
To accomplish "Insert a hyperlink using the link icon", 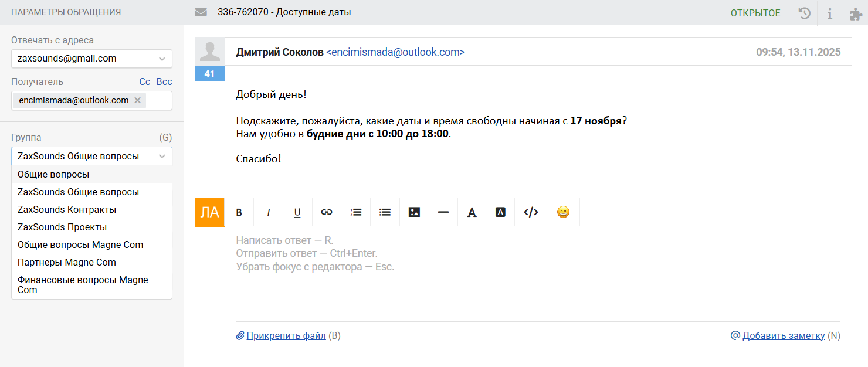I will point(327,212).
